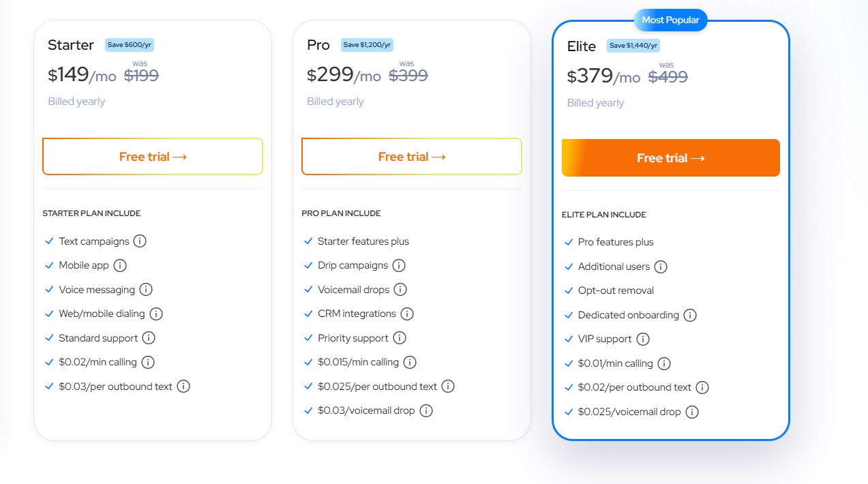The height and width of the screenshot is (484, 868).
Task: Click info icon next to VIP support
Action: [643, 339]
